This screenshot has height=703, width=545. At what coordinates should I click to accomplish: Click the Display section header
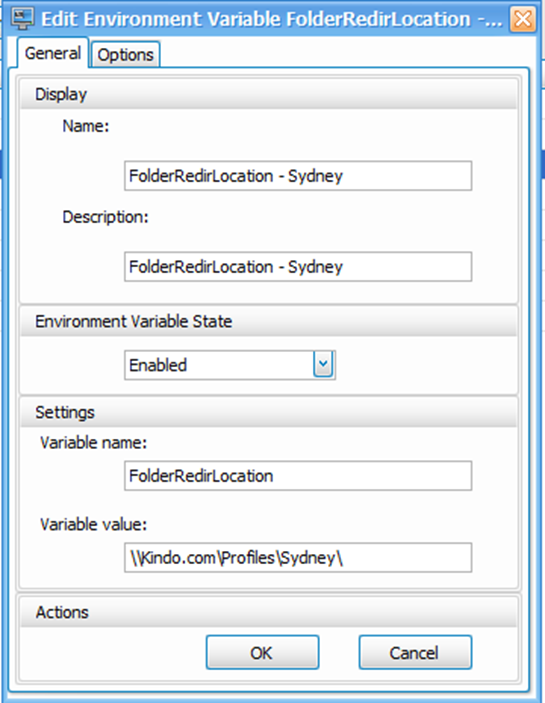coord(269,94)
